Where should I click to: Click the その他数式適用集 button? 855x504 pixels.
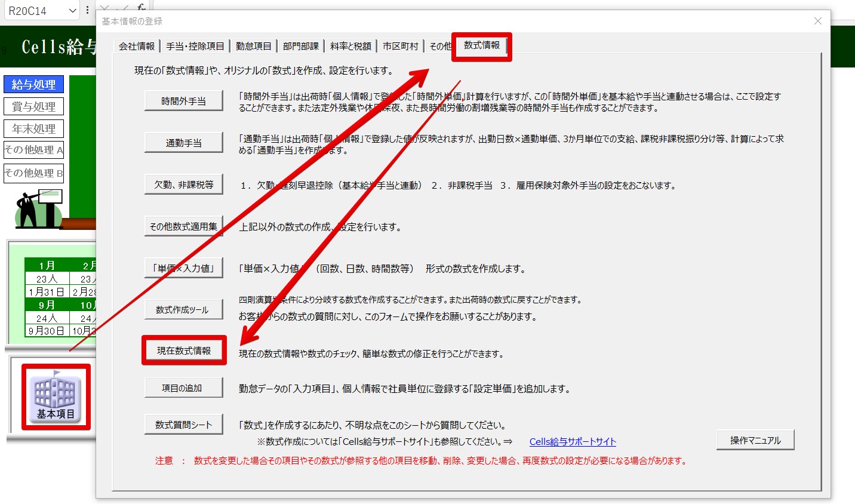tap(183, 226)
